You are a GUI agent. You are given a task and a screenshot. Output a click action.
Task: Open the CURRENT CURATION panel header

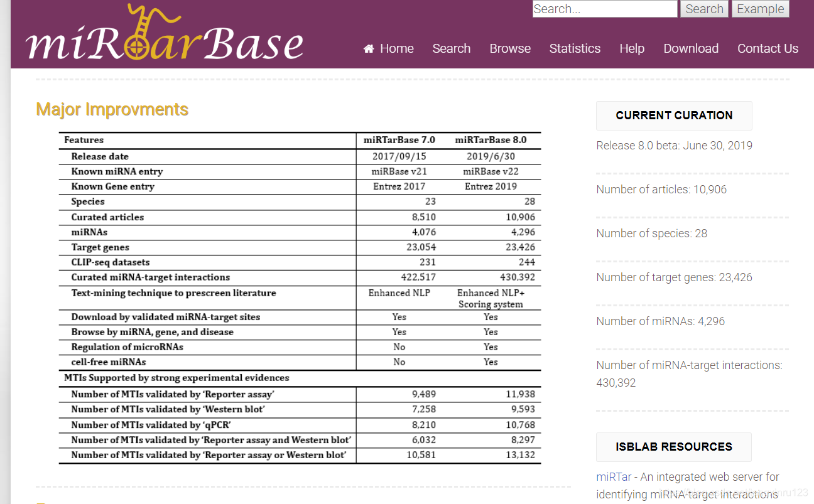coord(673,115)
